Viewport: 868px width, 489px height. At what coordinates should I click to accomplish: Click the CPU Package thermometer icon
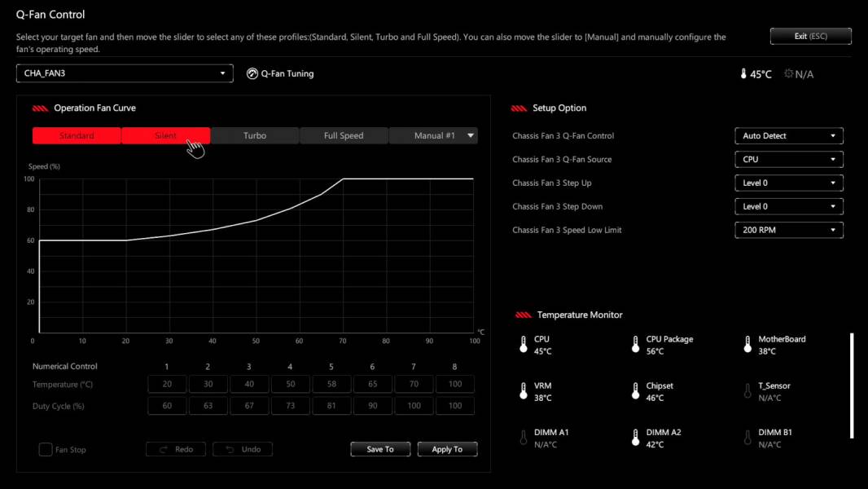point(635,345)
